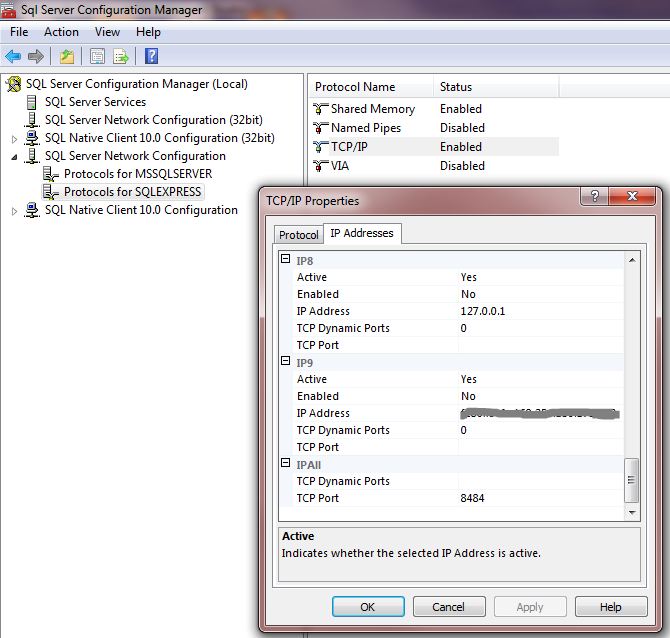Click the Shared Memory status Enabled
Viewport: 670px width, 638px height.
click(461, 109)
